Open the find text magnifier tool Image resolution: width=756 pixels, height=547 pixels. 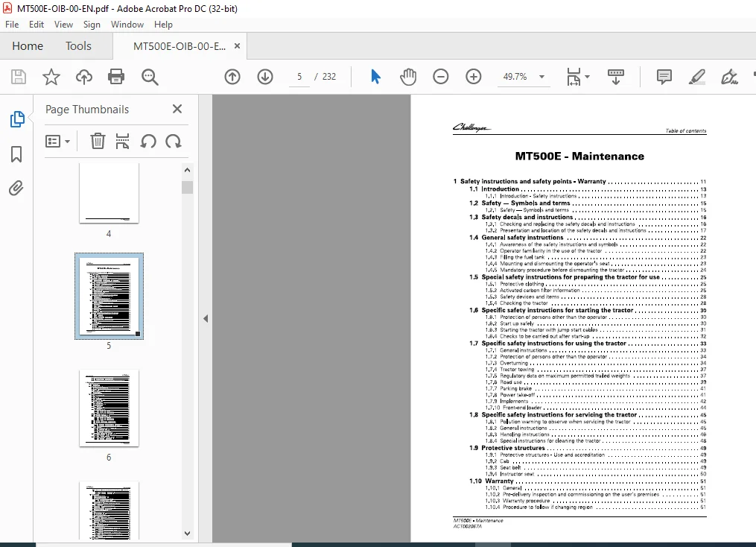(x=150, y=77)
